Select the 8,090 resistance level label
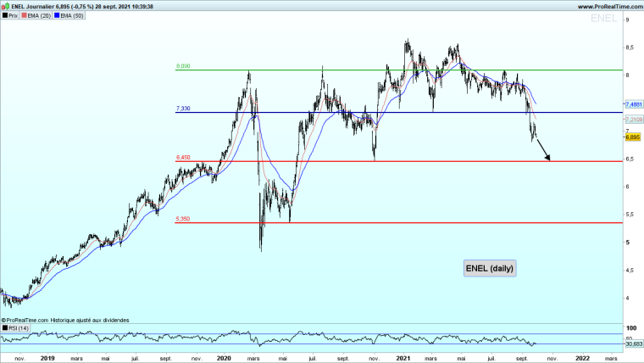 click(x=183, y=66)
